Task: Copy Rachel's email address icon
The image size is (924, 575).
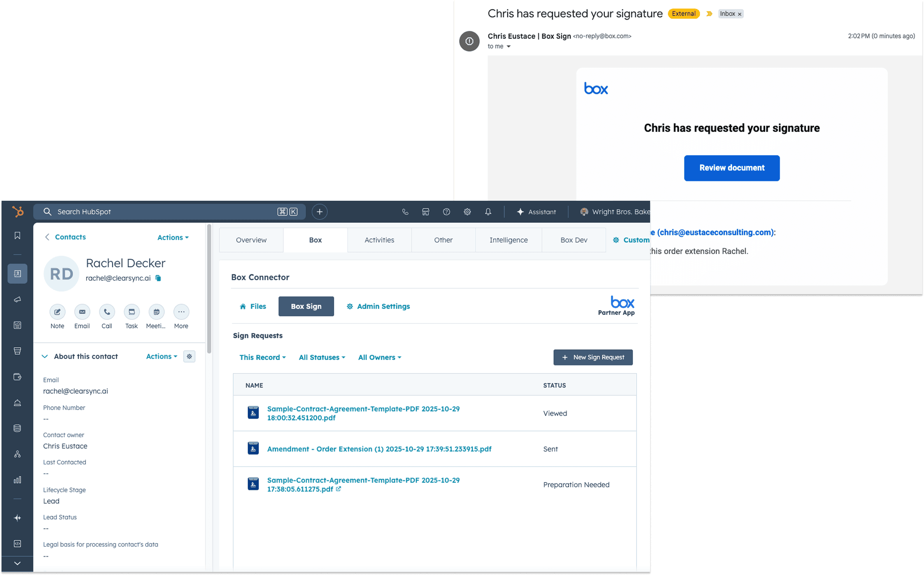Action: (158, 278)
